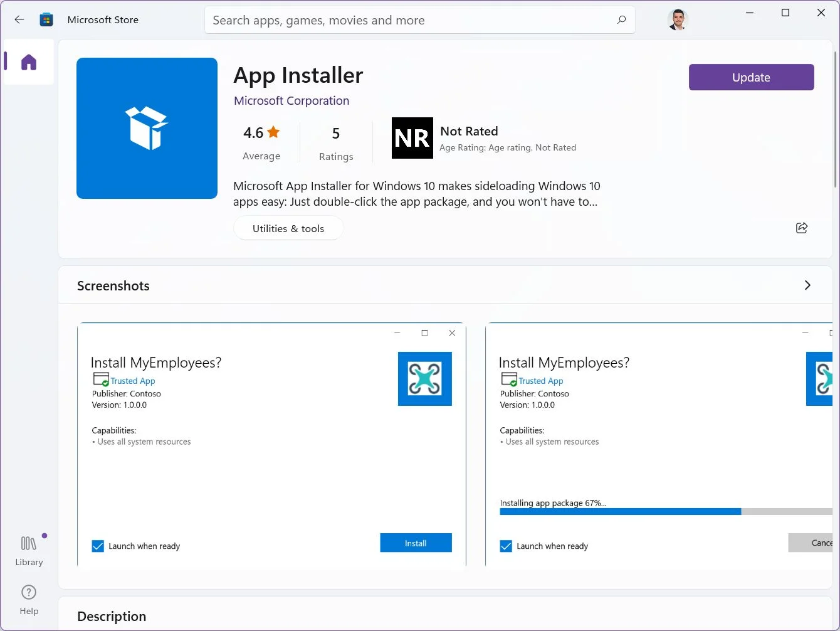Click the search apps input field
Image resolution: width=840 pixels, height=631 pixels.
pyautogui.click(x=420, y=20)
